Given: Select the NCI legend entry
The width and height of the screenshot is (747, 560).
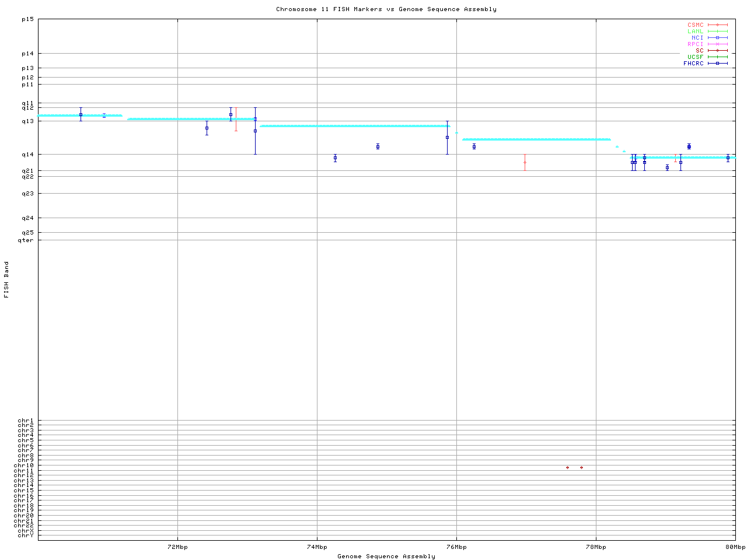Looking at the screenshot, I should pyautogui.click(x=709, y=37).
